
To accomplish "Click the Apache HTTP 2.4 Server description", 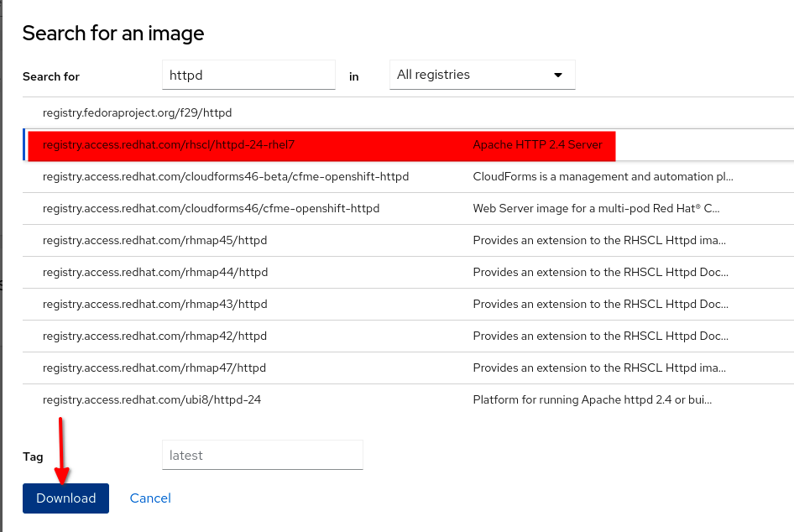I will 537,145.
